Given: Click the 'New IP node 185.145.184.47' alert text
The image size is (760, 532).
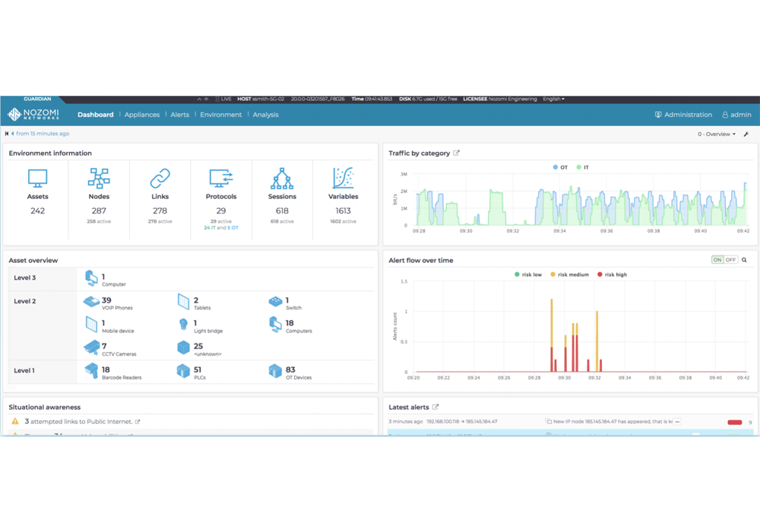Looking at the screenshot, I should (x=613, y=422).
